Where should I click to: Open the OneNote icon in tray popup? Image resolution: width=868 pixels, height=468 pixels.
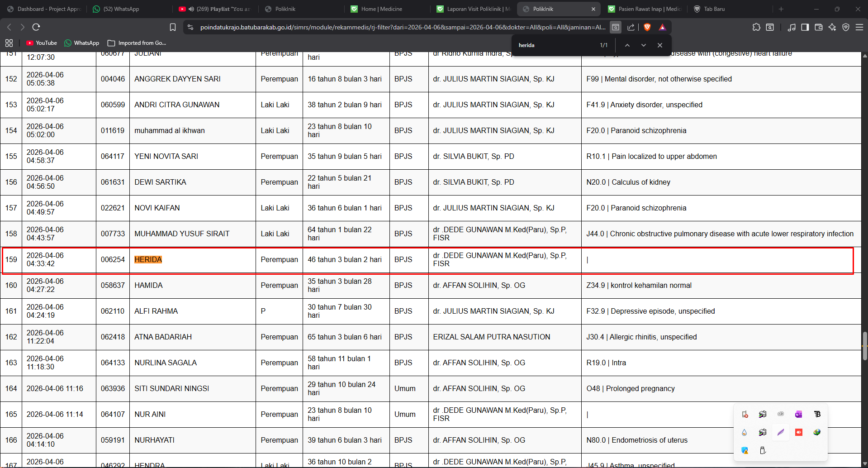798,414
